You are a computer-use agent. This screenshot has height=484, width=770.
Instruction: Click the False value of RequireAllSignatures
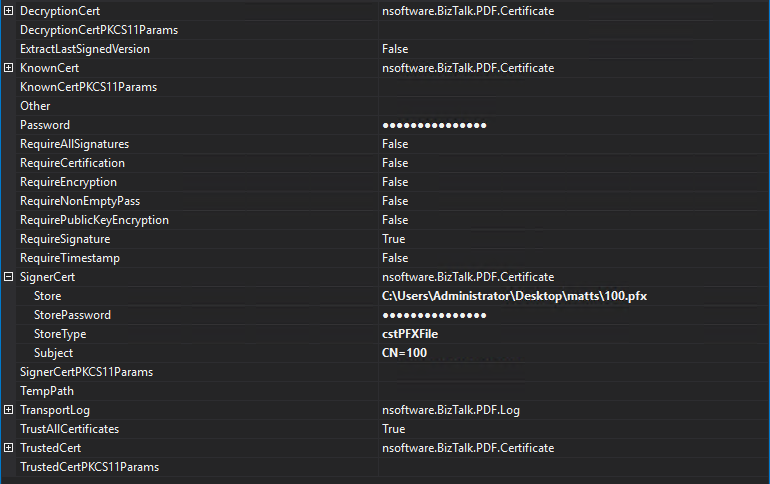(x=395, y=144)
